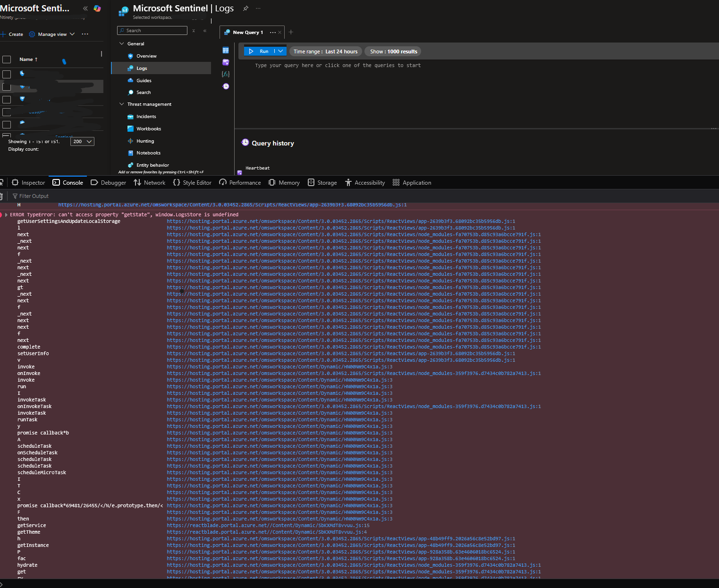This screenshot has width=719, height=588.
Task: Open source link for the getService frame
Action: pyautogui.click(x=268, y=525)
